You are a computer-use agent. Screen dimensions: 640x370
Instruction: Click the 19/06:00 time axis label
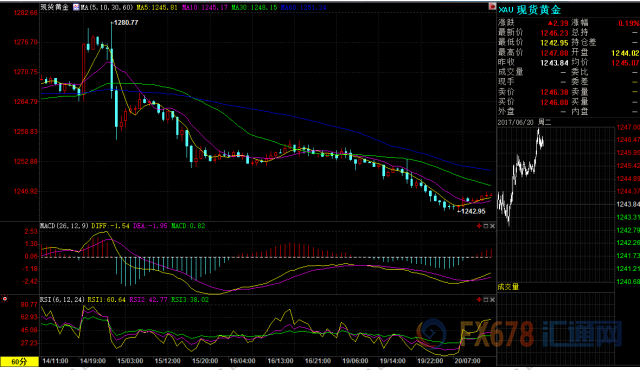355,361
